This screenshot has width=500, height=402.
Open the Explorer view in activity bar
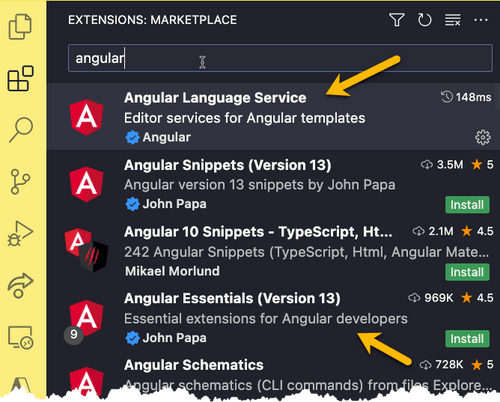coord(20,27)
